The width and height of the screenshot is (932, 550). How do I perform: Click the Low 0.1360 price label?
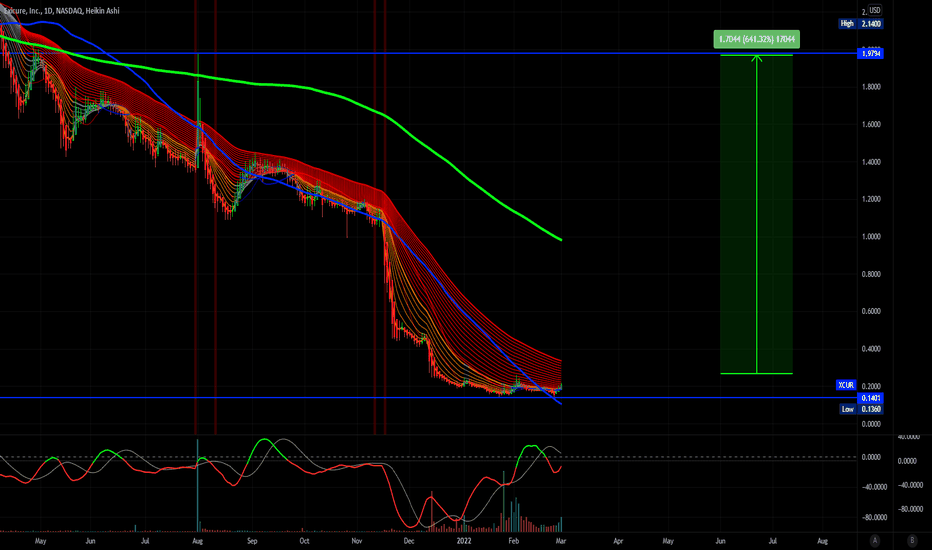(862, 409)
